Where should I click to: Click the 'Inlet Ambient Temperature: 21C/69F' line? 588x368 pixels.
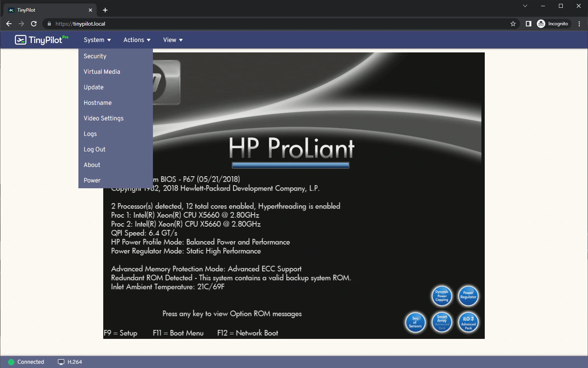point(168,287)
